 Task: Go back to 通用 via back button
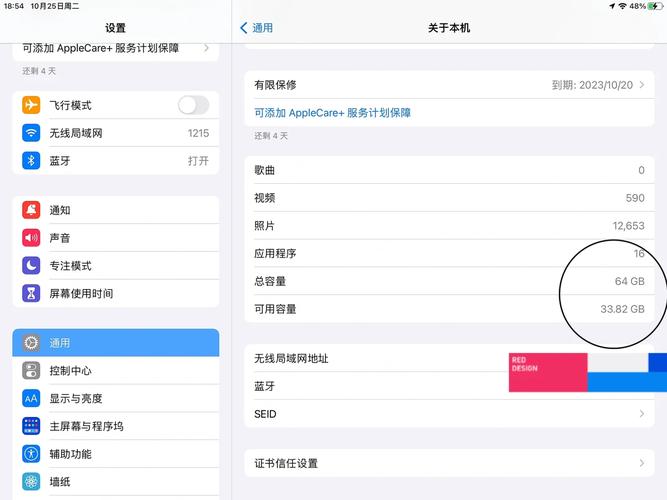(257, 28)
